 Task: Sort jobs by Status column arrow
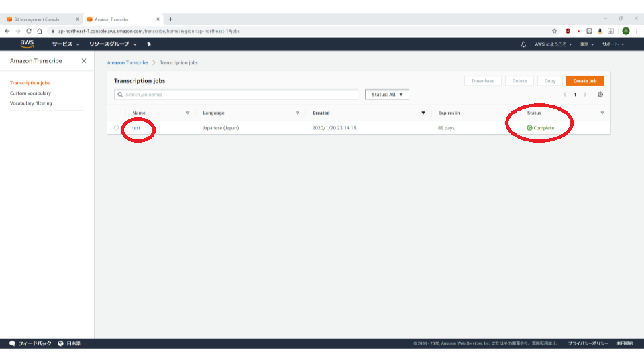click(x=602, y=113)
